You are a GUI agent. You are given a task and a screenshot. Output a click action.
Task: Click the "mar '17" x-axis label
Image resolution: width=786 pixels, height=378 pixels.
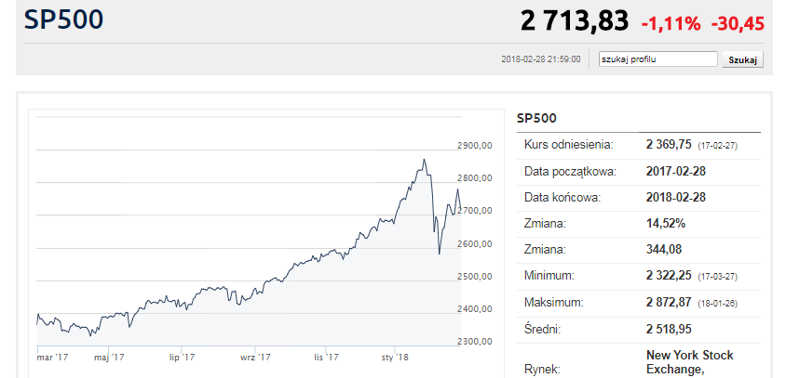click(53, 357)
